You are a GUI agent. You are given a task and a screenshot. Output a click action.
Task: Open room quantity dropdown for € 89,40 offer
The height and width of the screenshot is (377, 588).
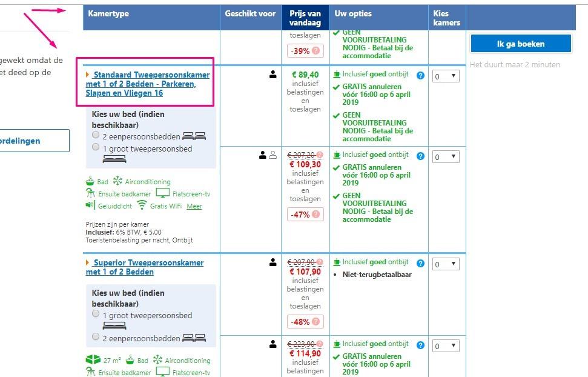[x=446, y=76]
